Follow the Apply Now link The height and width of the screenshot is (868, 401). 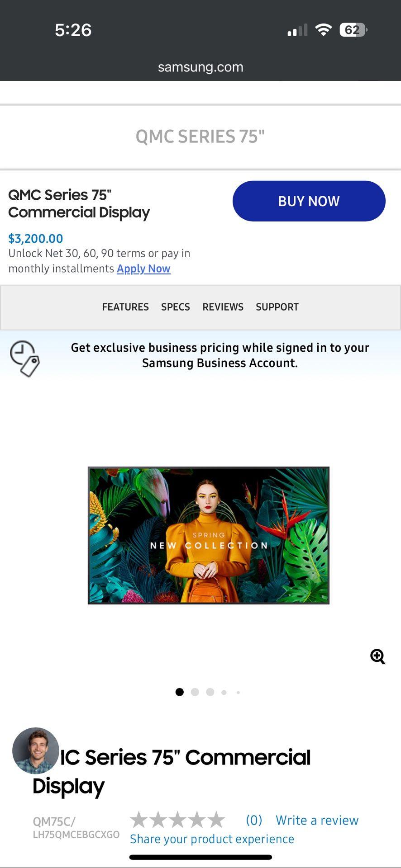143,269
